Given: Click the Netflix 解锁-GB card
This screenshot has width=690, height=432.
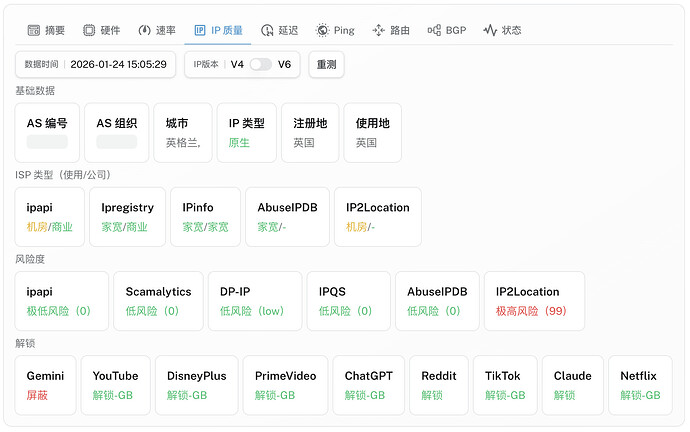Looking at the screenshot, I should coord(640,385).
